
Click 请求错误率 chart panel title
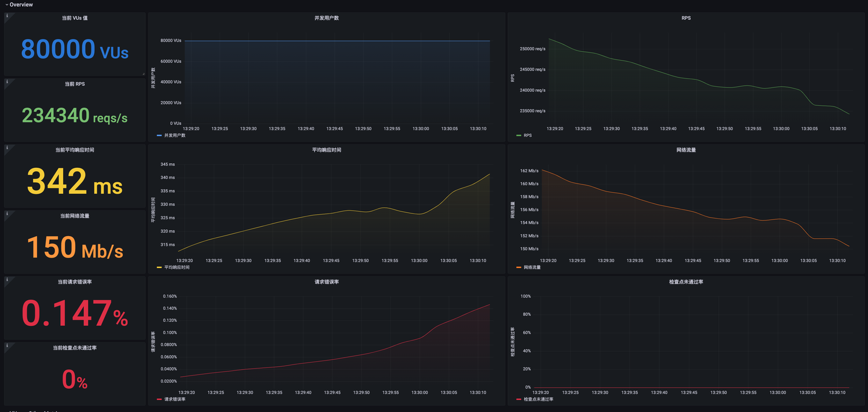tap(326, 282)
